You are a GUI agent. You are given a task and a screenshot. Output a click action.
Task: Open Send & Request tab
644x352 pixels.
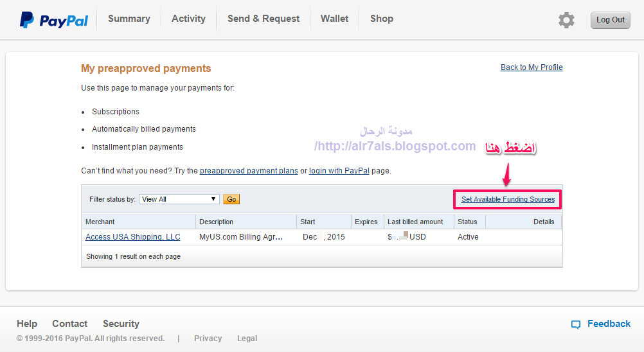(x=264, y=19)
